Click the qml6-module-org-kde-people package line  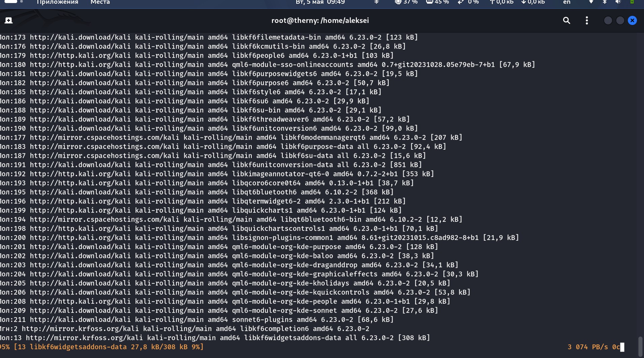225,301
